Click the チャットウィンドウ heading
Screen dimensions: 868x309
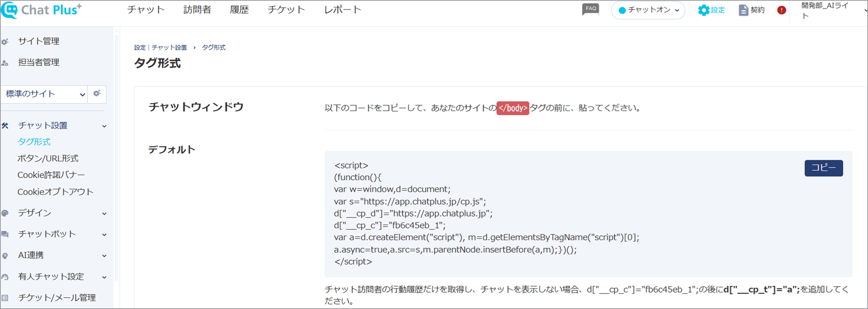(x=196, y=107)
